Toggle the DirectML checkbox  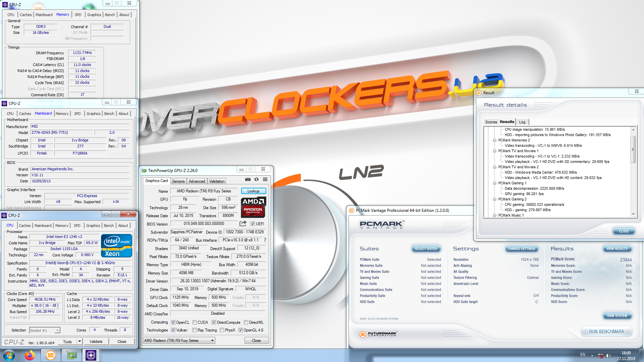coord(246,322)
